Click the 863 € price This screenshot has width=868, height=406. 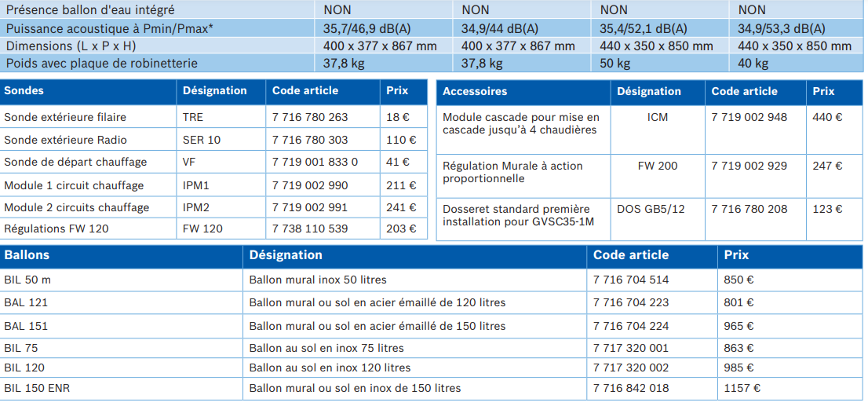[x=739, y=349]
